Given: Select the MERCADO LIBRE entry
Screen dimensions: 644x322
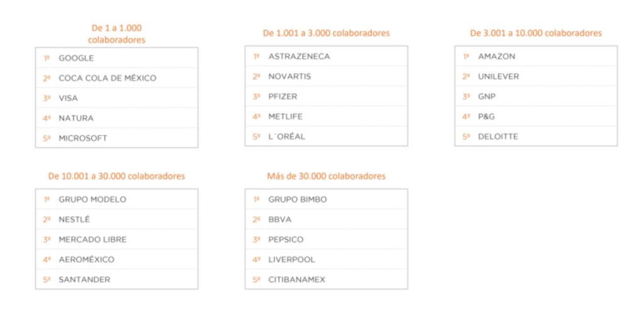Looking at the screenshot, I should tap(92, 240).
